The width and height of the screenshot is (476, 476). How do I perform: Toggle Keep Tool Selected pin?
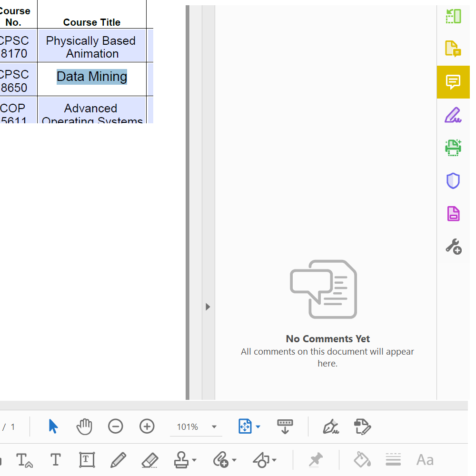pyautogui.click(x=316, y=460)
